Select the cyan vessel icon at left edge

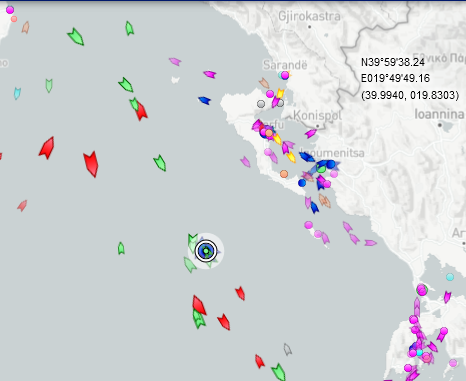tap(17, 93)
